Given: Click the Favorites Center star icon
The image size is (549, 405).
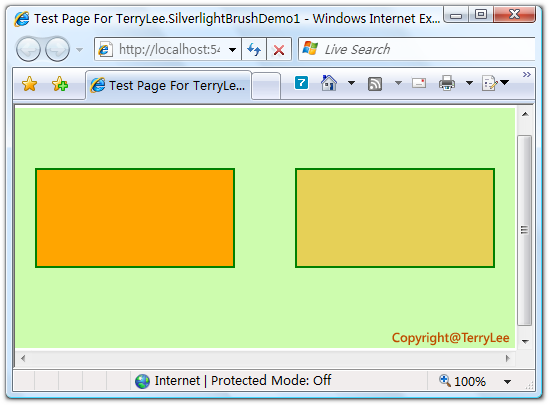Looking at the screenshot, I should pyautogui.click(x=29, y=84).
